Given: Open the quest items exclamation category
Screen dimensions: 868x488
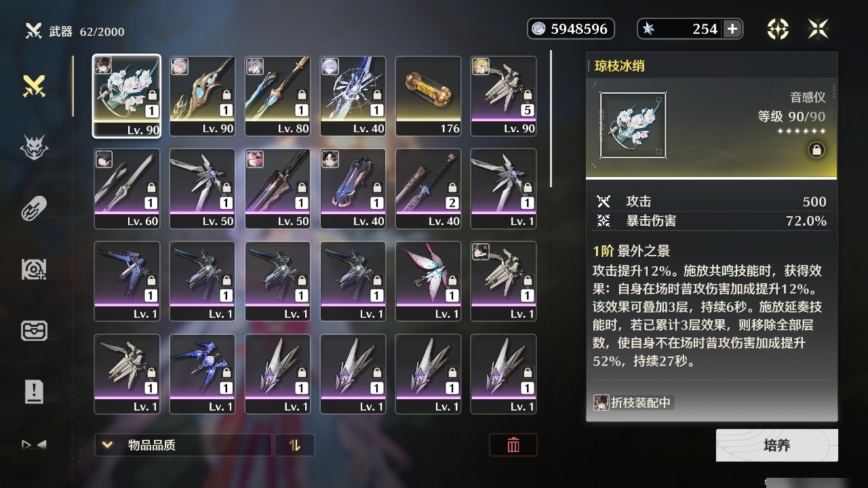Looking at the screenshot, I should point(34,391).
